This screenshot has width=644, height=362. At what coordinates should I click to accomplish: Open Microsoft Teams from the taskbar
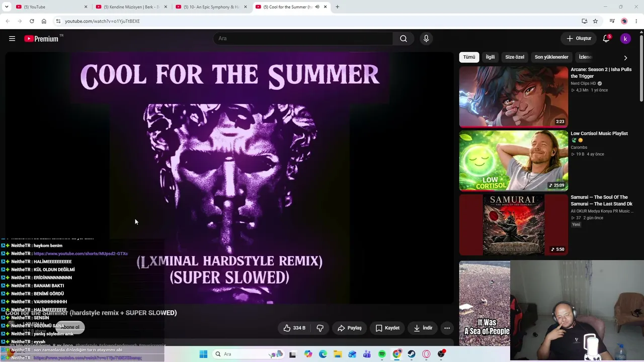[x=367, y=354]
